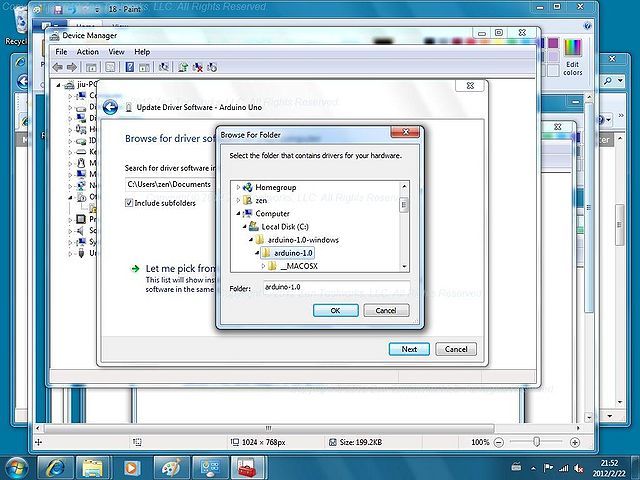The image size is (640, 480).
Task: Open the Help menu in Device Manager
Action: (142, 52)
